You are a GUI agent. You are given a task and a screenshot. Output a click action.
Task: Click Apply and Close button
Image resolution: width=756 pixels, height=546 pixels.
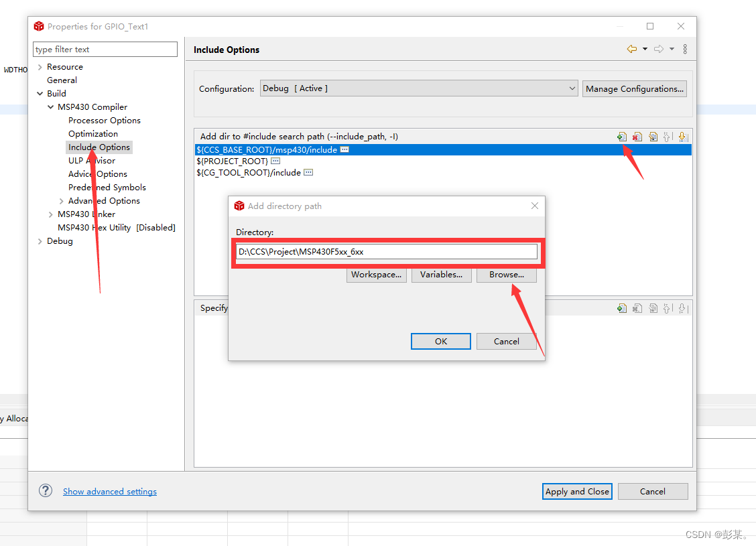(x=577, y=491)
